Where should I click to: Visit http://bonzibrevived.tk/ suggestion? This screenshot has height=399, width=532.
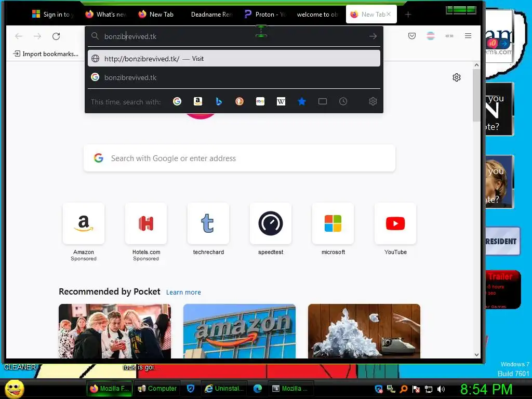[234, 59]
